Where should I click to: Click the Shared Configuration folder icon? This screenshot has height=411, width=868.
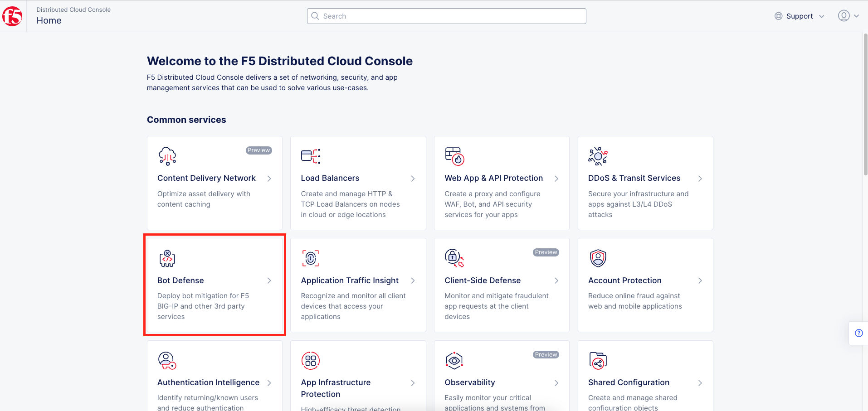point(598,360)
